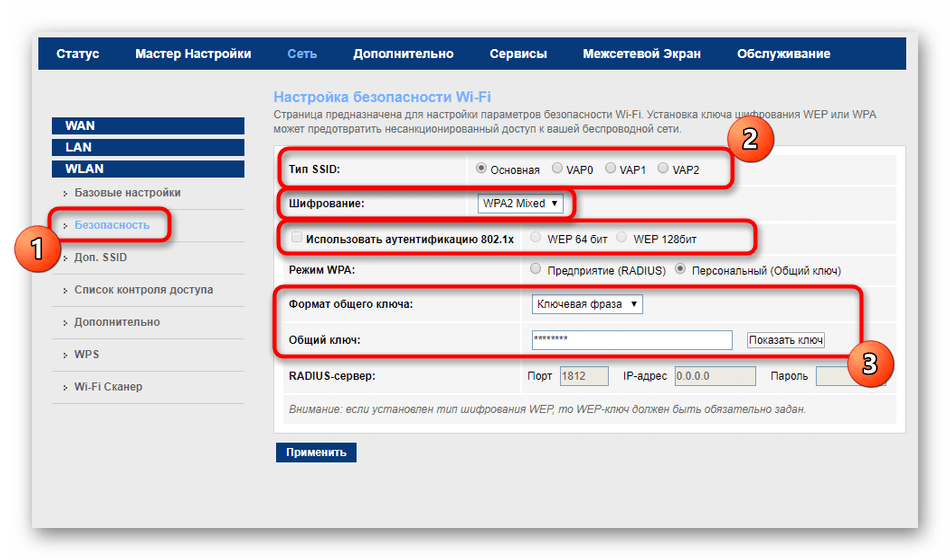Open the Безопасность page
Screen dimensions: 950x560
tap(111, 225)
